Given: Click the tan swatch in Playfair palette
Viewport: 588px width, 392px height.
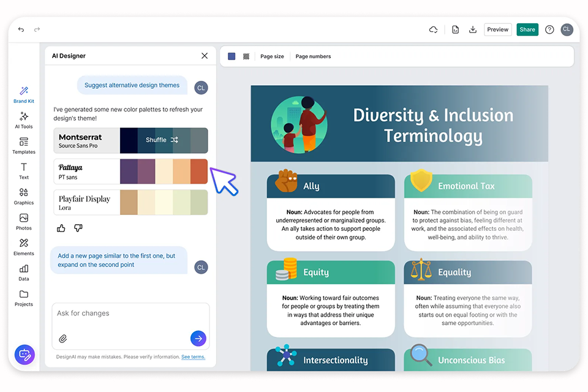Looking at the screenshot, I should pos(129,202).
